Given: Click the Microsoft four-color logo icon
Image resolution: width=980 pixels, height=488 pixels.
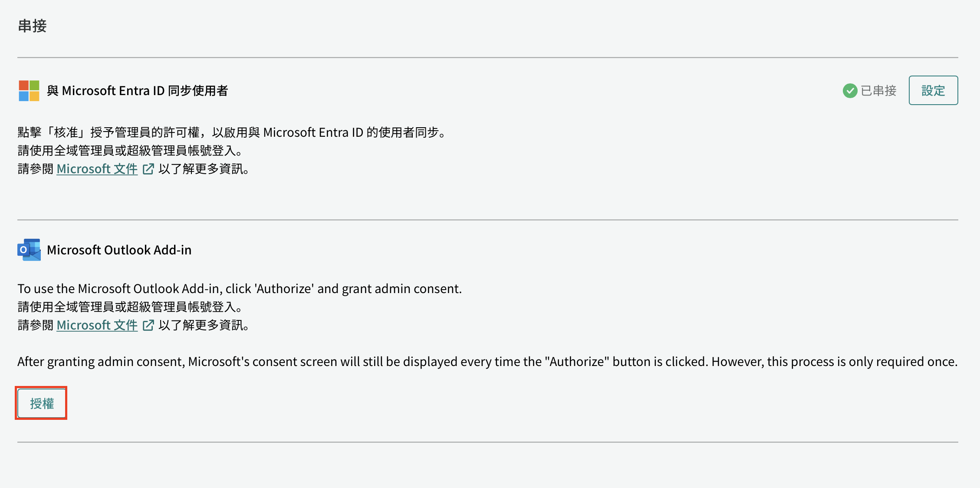Looking at the screenshot, I should [29, 91].
